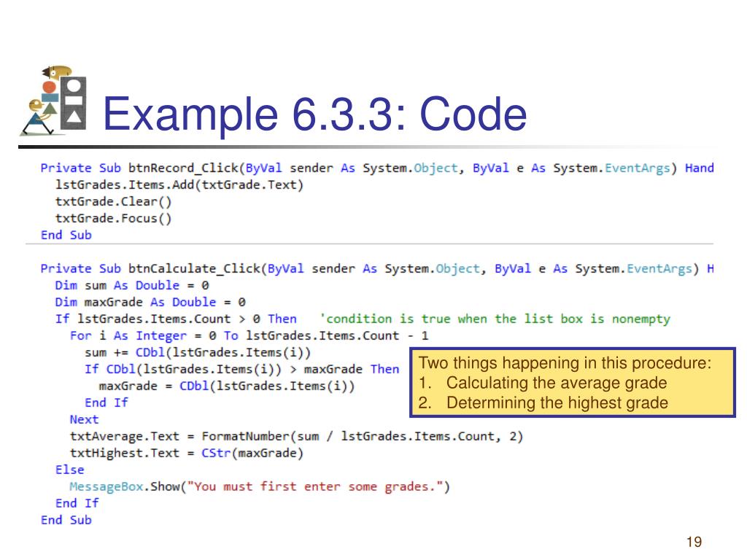Image resolution: width=747 pixels, height=560 pixels.
Task: Click the slide page number 19
Action: pyautogui.click(x=694, y=542)
